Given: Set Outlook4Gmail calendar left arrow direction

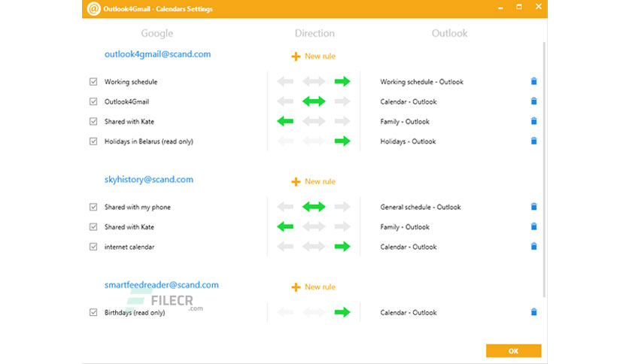Looking at the screenshot, I should point(285,102).
